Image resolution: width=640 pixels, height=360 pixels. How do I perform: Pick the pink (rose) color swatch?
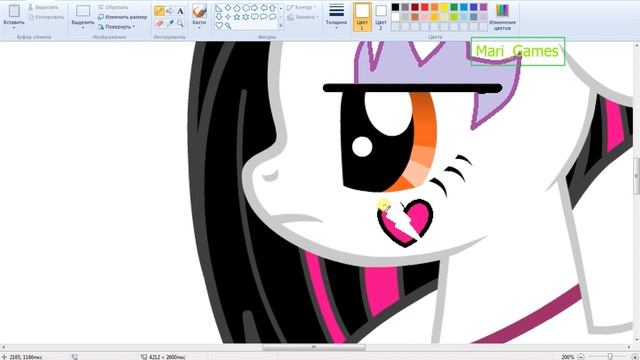[424, 17]
